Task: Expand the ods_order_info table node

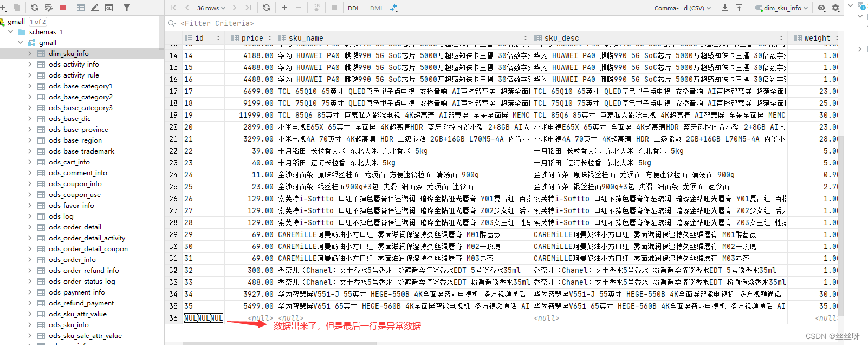Action: click(x=30, y=260)
